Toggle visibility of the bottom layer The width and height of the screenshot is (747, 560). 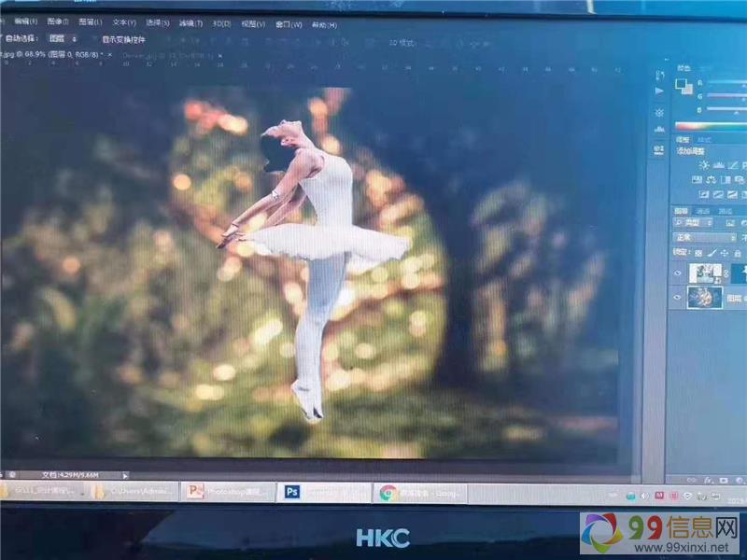677,298
